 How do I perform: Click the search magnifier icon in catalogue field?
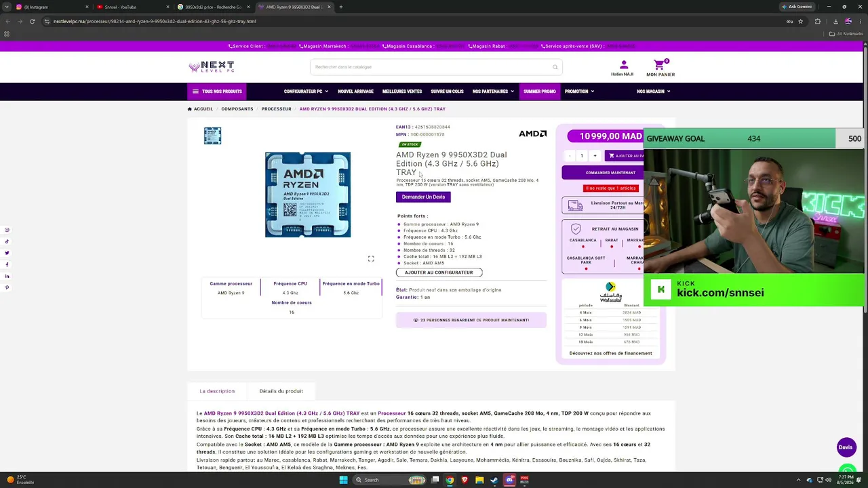point(555,67)
